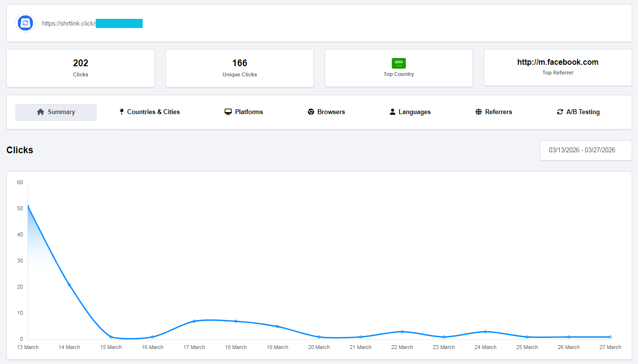Open the date range picker
The width and height of the screenshot is (638, 364).
pyautogui.click(x=585, y=150)
